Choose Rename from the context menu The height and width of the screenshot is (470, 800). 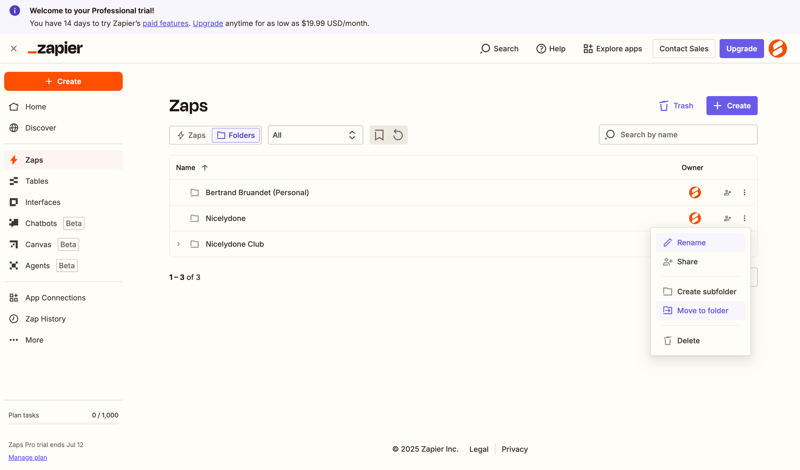point(701,242)
